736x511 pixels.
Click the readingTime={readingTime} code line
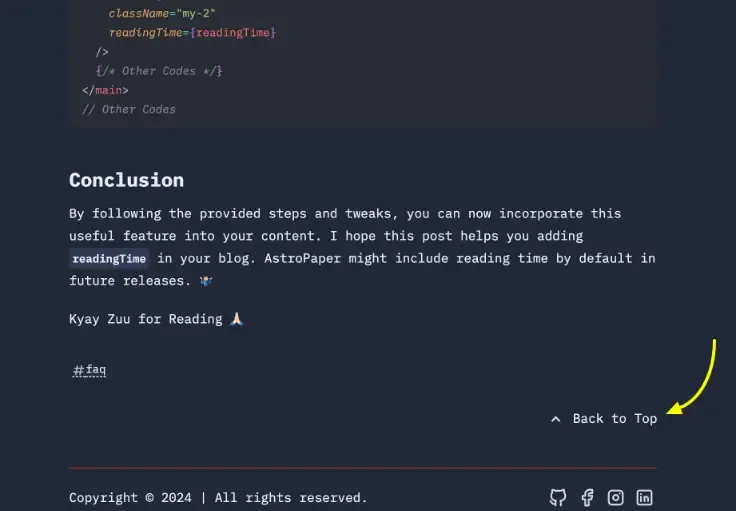pos(192,33)
